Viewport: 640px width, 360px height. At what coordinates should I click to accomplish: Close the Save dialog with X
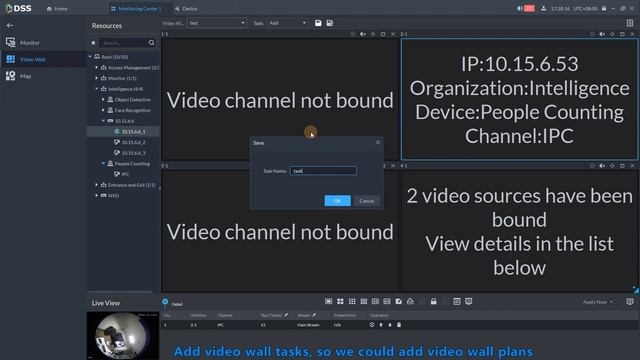[378, 142]
